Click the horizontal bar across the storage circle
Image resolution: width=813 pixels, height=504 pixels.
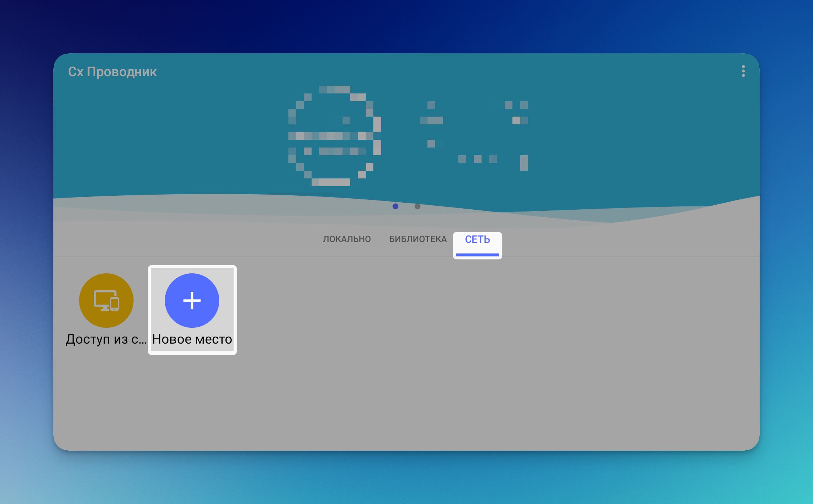pyautogui.click(x=330, y=136)
